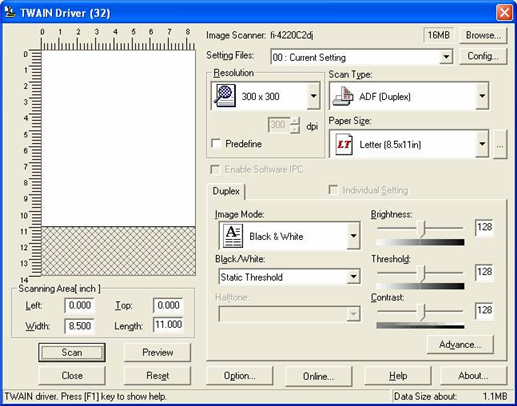517x406 pixels.
Task: Enable the Predefine checkbox
Action: point(216,144)
